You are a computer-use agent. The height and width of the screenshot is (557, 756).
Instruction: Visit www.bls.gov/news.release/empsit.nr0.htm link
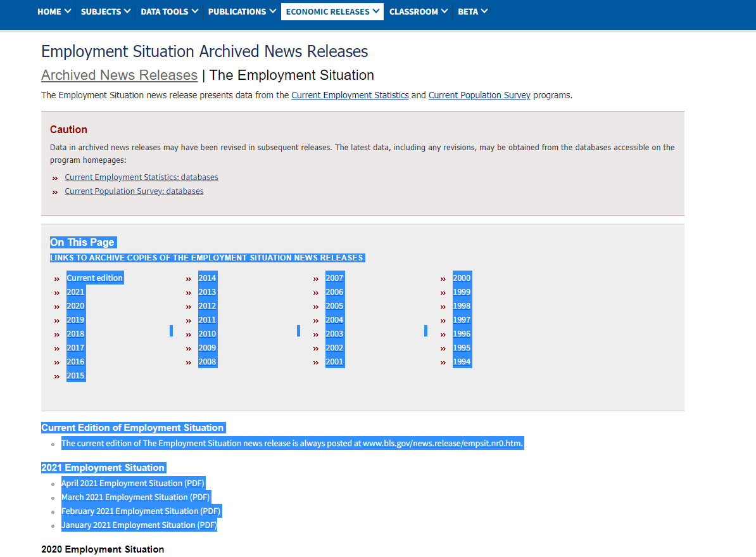coord(442,443)
